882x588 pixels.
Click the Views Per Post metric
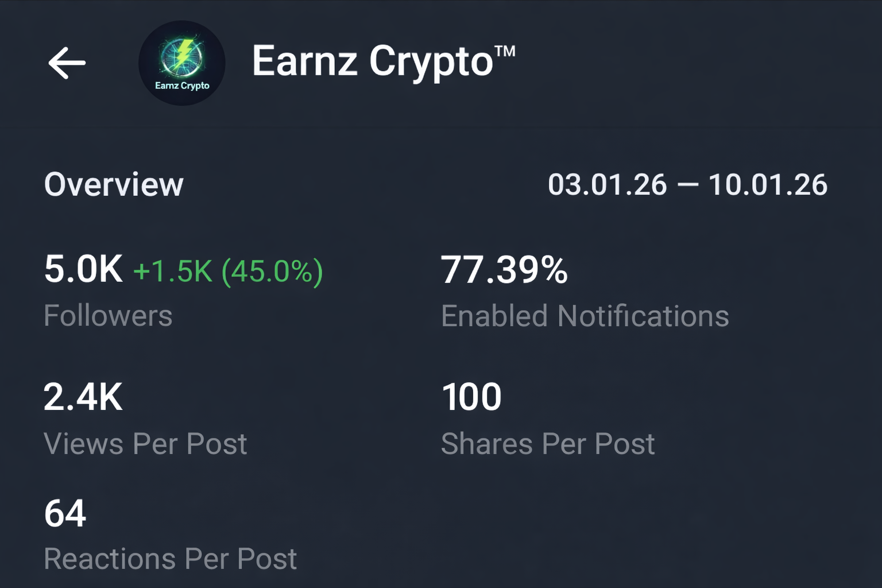(146, 443)
